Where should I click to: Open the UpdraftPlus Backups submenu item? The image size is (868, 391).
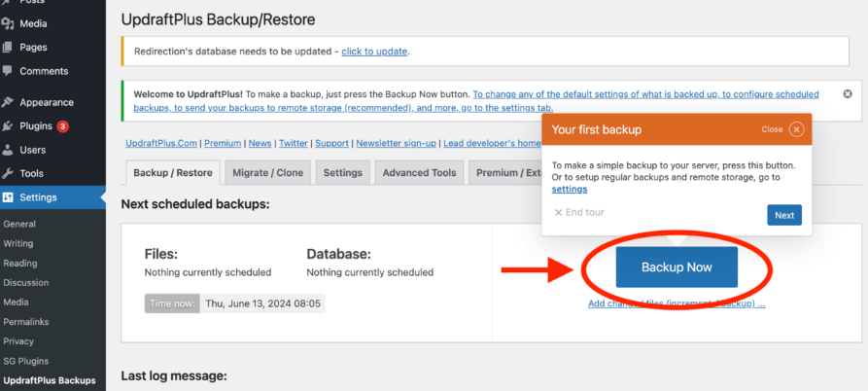click(50, 380)
